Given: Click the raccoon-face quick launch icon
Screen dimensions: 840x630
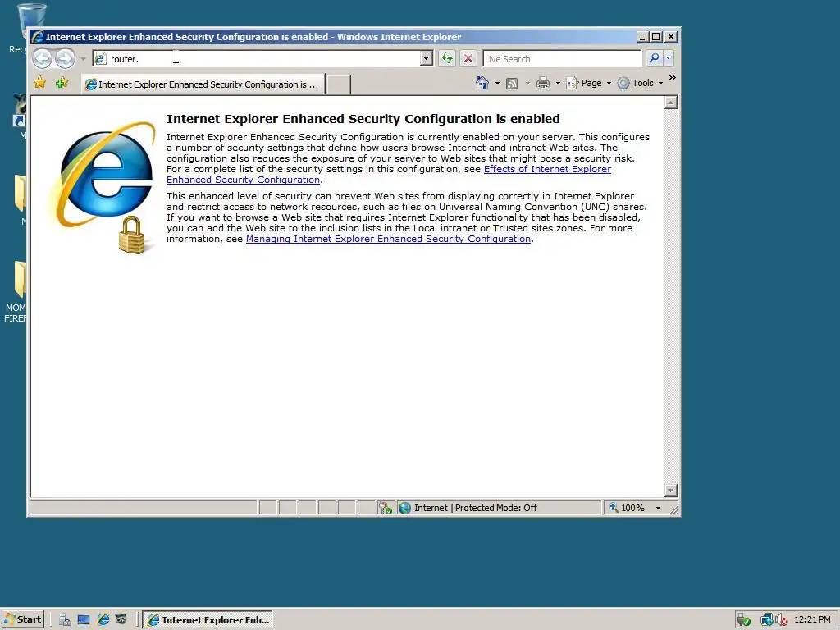Looking at the screenshot, I should point(121,620).
